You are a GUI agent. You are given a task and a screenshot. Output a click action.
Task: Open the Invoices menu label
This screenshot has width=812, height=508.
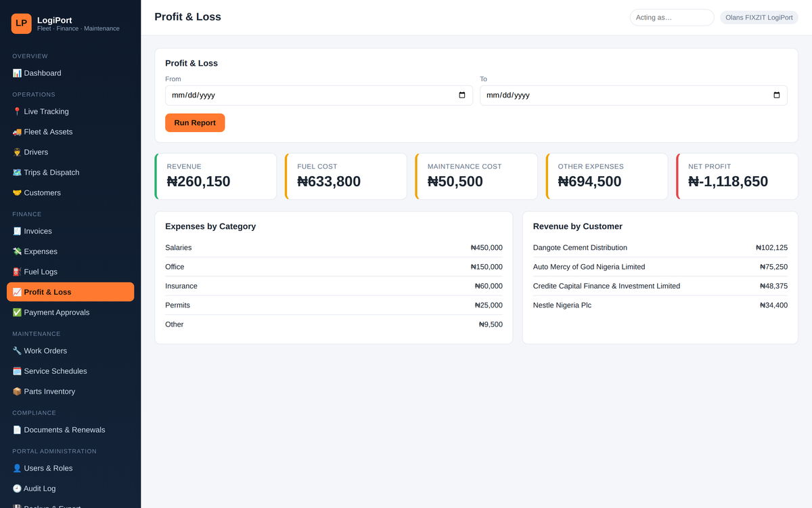pyautogui.click(x=38, y=232)
